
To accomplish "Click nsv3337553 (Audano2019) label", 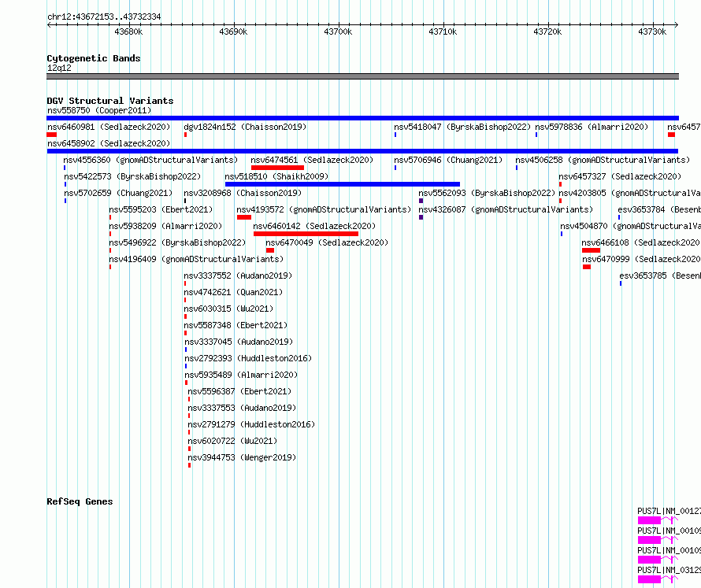I will [242, 408].
